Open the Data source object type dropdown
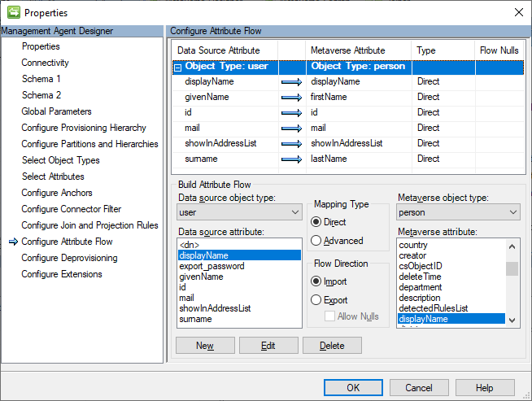The image size is (532, 401). tap(239, 212)
